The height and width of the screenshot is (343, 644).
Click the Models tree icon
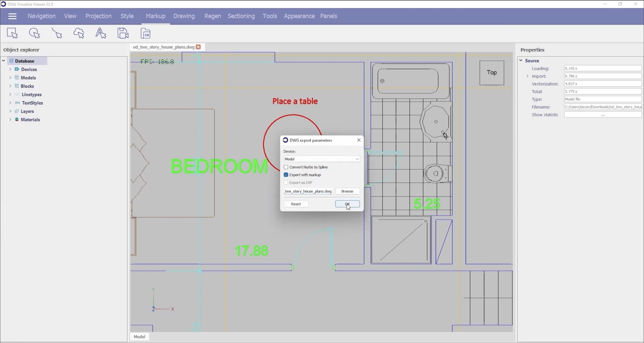coord(17,78)
